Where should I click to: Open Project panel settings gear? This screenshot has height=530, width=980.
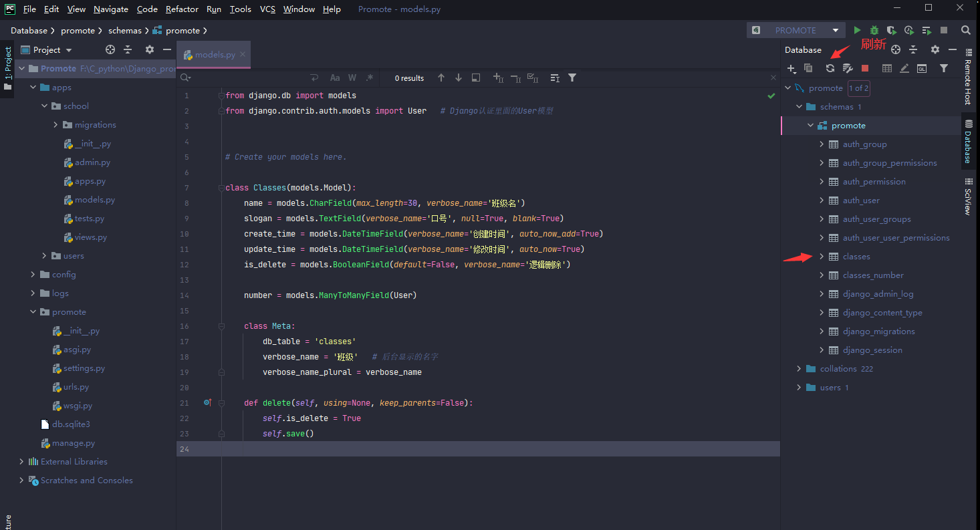pyautogui.click(x=150, y=49)
